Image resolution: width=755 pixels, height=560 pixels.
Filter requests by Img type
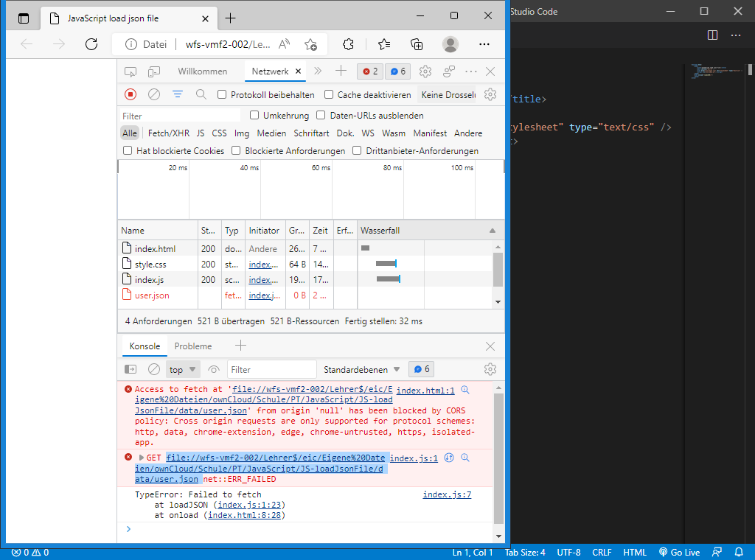coord(242,133)
